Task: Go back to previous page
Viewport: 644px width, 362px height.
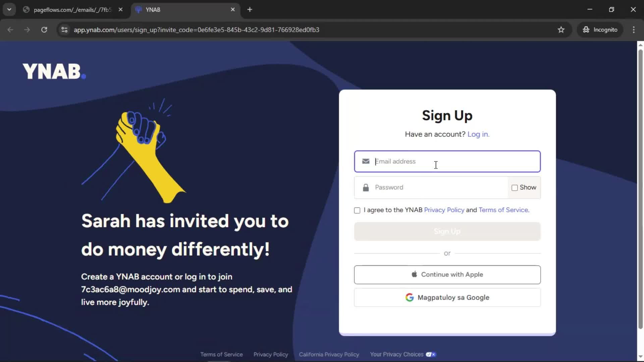Action: point(10,30)
